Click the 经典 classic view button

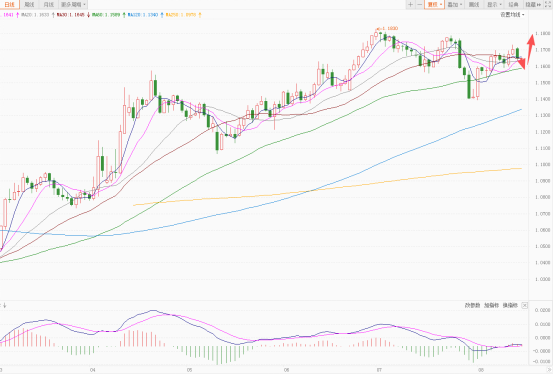tap(513, 5)
